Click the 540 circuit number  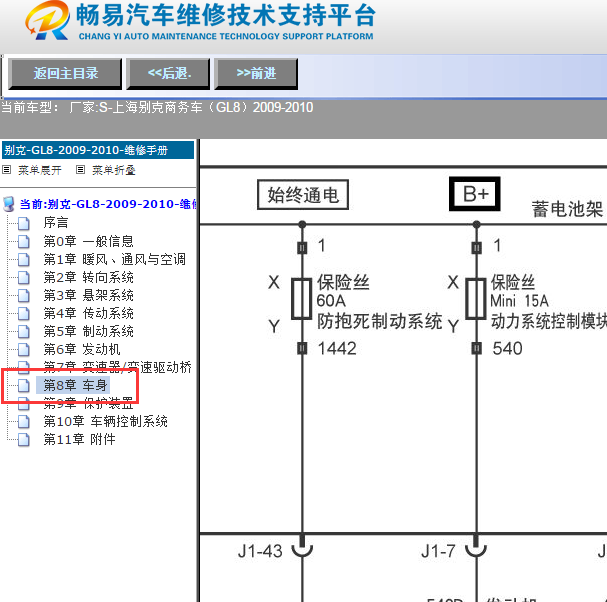507,348
